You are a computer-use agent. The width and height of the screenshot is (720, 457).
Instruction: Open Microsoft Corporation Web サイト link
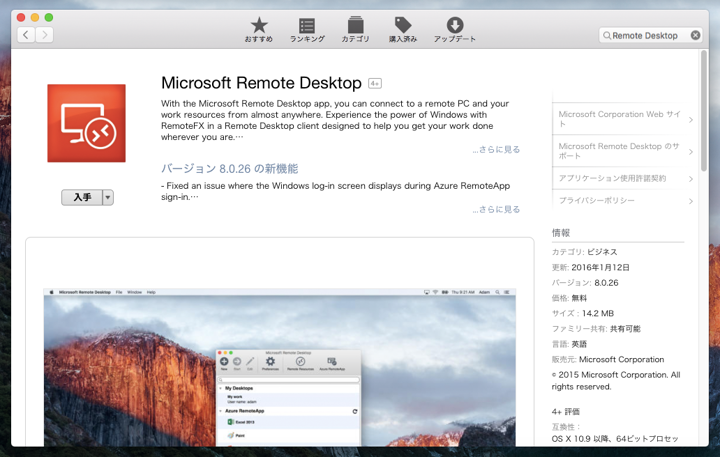click(x=619, y=118)
